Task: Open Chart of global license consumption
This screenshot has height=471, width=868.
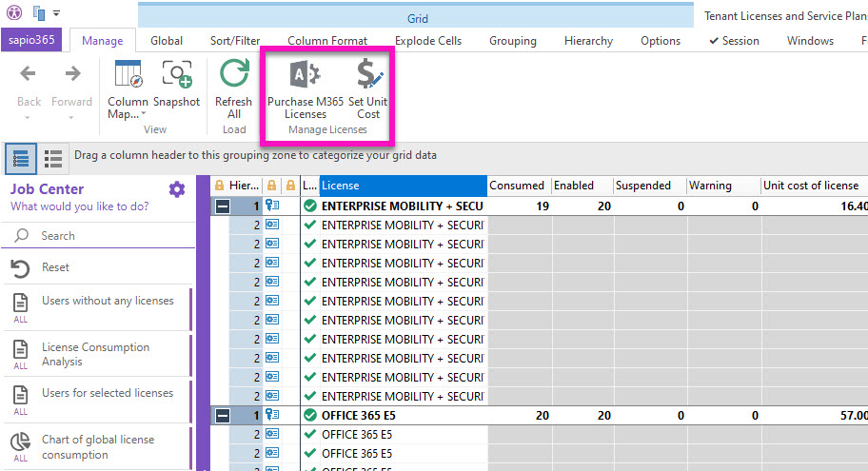Action: [97, 447]
